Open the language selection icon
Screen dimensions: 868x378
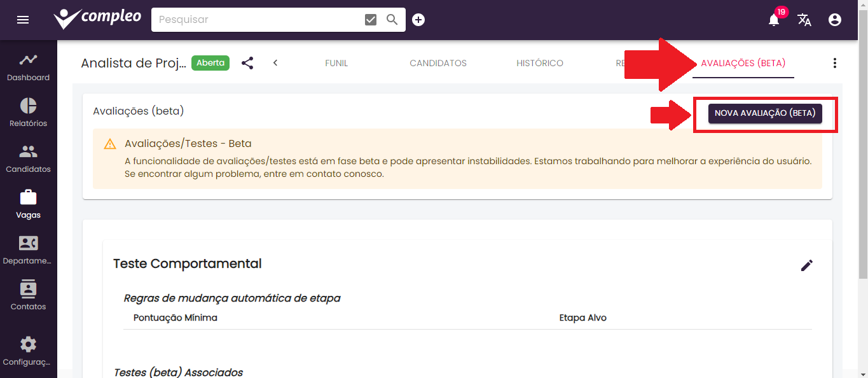click(x=804, y=20)
